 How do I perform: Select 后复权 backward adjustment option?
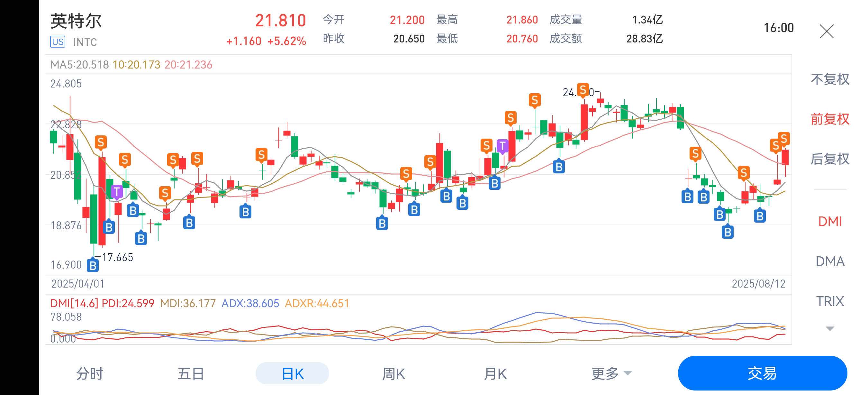830,159
